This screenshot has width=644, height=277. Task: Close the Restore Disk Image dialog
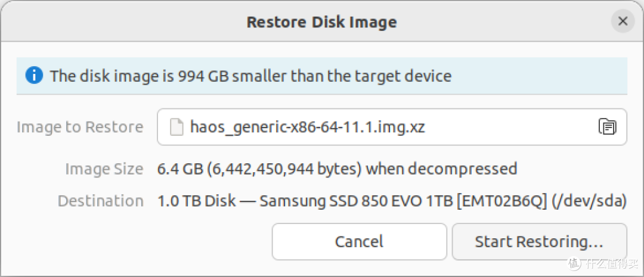click(x=623, y=21)
